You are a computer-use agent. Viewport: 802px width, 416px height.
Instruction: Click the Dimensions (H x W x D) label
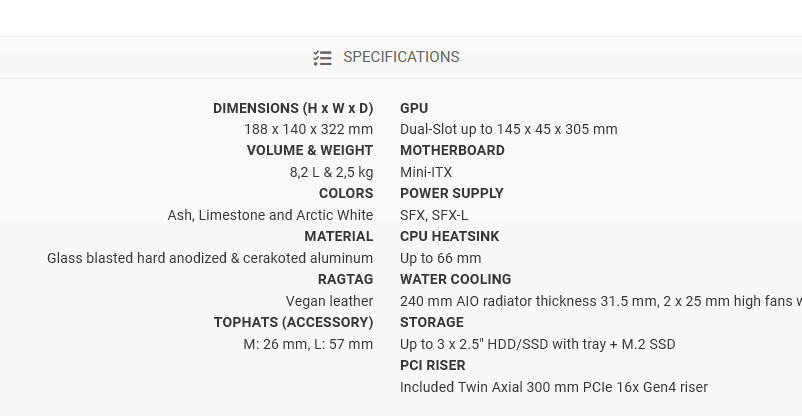coord(293,108)
